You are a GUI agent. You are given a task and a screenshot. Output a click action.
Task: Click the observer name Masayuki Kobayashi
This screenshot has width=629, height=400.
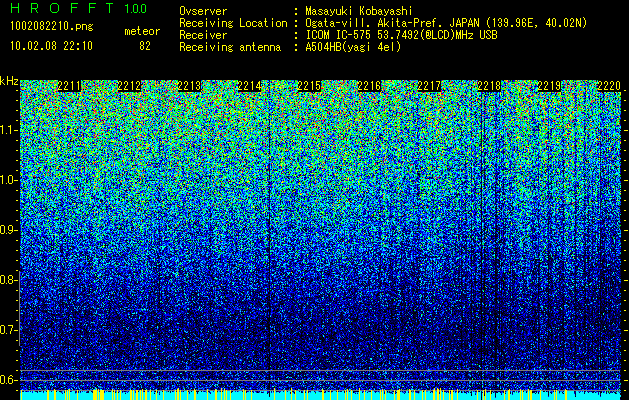tap(359, 11)
